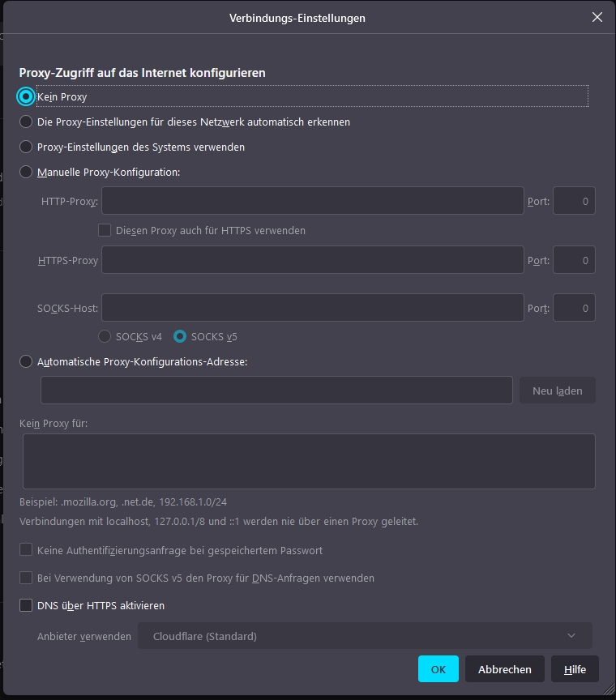Viewport: 616px width, 700px height.
Task: Check Keine Authentifizierungsanfrage bei gespeichertem Passwort
Action: tap(27, 550)
